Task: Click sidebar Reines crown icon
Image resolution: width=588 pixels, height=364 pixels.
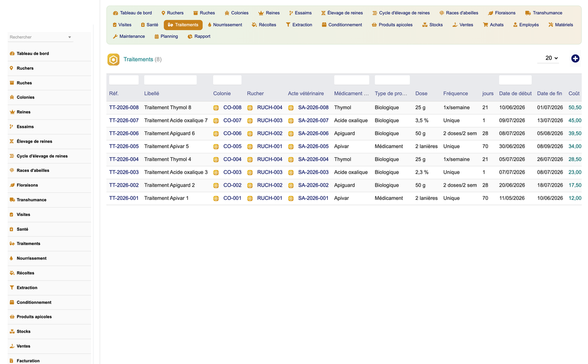Action: click(12, 112)
